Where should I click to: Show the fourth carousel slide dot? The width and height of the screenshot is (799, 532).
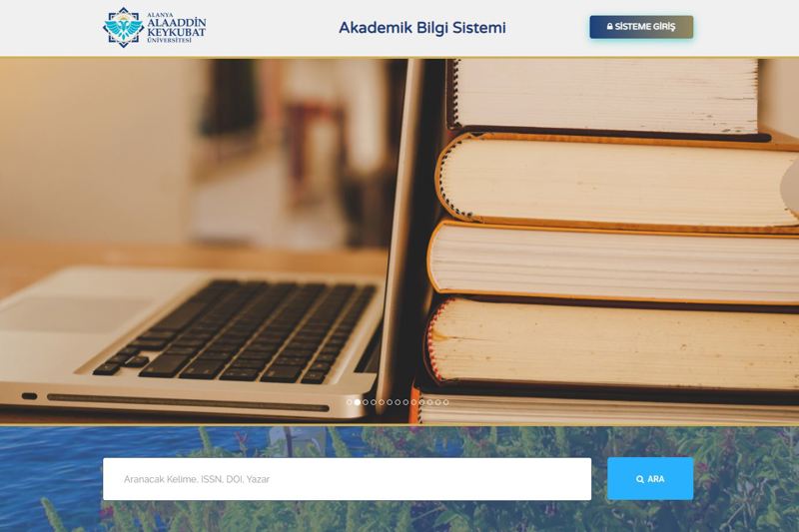[x=374, y=402]
